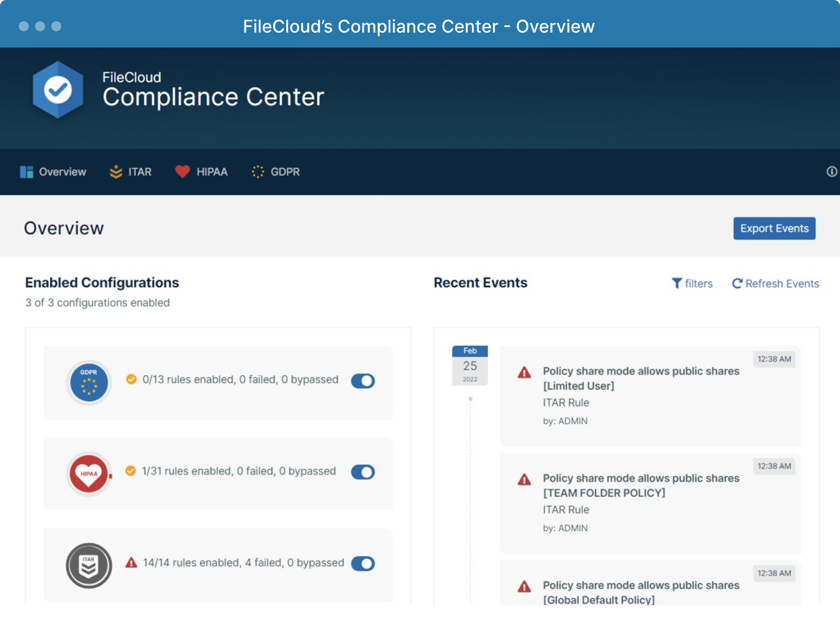Image resolution: width=840 pixels, height=626 pixels.
Task: Click the Refresh Events link text
Action: click(x=782, y=283)
